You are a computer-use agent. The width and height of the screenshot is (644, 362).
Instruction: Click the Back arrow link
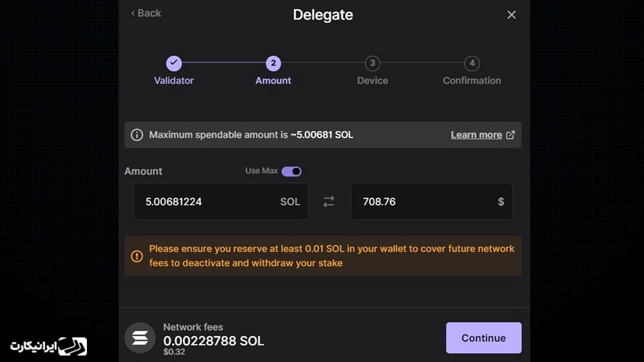pyautogui.click(x=146, y=13)
